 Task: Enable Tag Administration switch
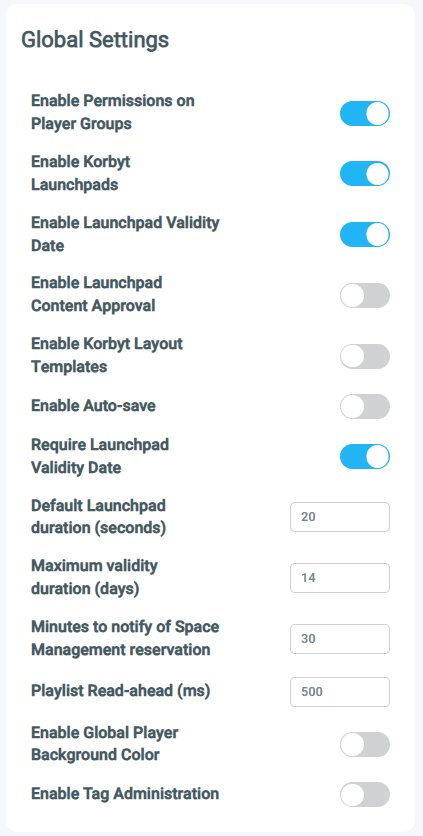tap(365, 794)
